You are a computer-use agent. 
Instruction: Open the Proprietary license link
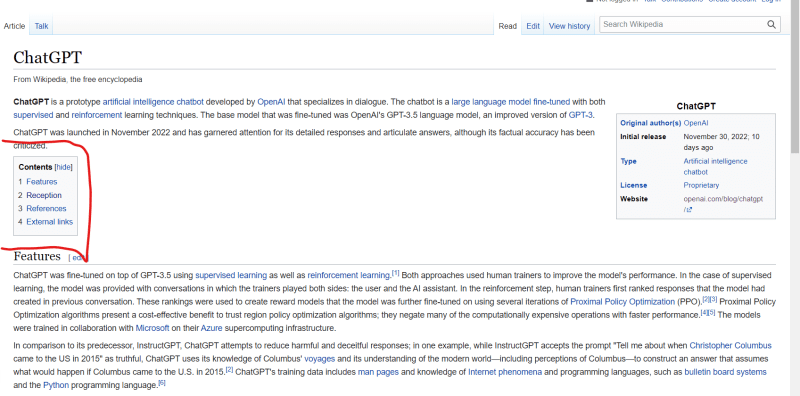coord(701,185)
